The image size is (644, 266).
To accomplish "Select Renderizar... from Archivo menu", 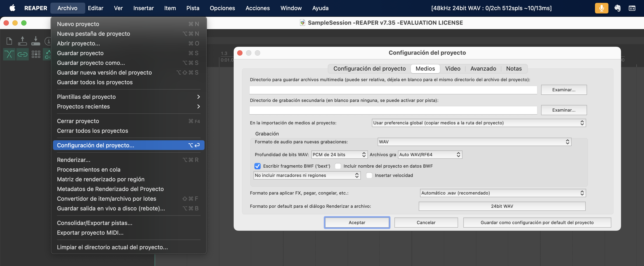I will [x=74, y=160].
